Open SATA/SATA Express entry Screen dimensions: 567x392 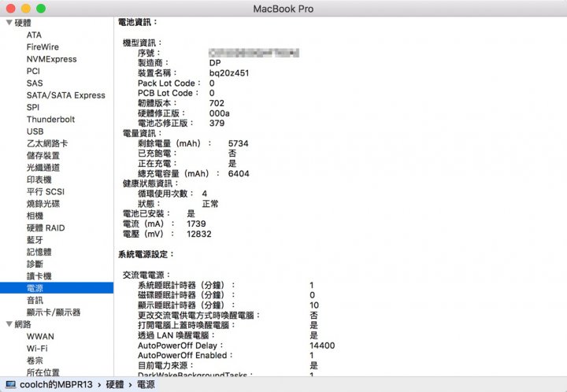point(66,95)
